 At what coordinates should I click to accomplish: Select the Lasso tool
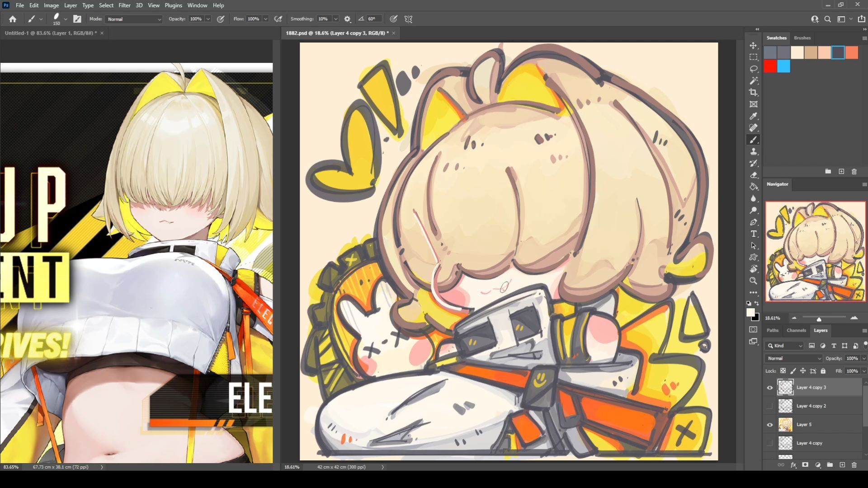[753, 69]
